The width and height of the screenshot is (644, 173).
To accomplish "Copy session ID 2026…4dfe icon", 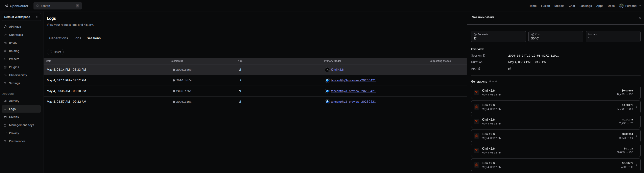I will pyautogui.click(x=174, y=80).
